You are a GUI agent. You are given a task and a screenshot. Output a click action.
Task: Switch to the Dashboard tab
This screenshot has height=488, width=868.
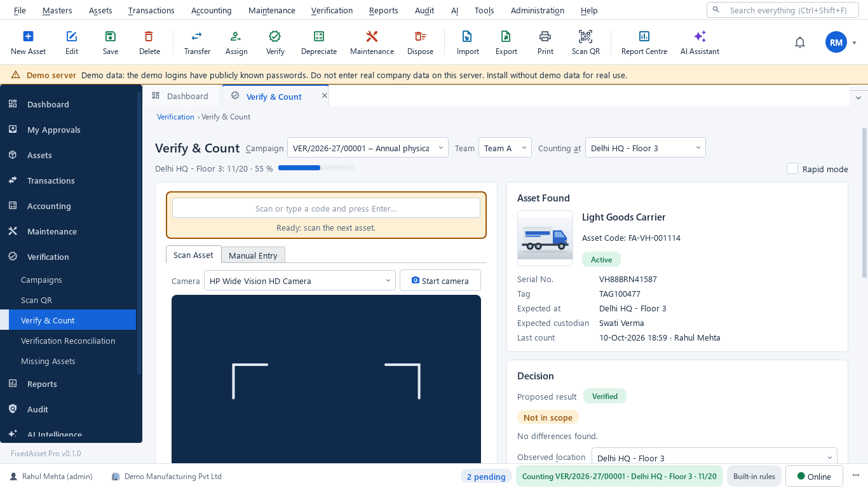pyautogui.click(x=181, y=96)
